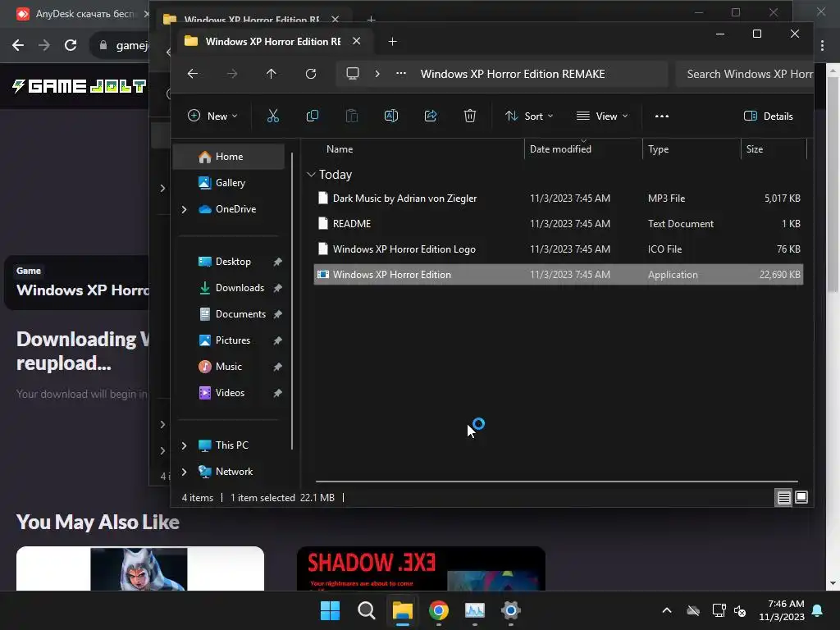Click the muted volume tray icon
Screen dimensions: 840x630
740,610
